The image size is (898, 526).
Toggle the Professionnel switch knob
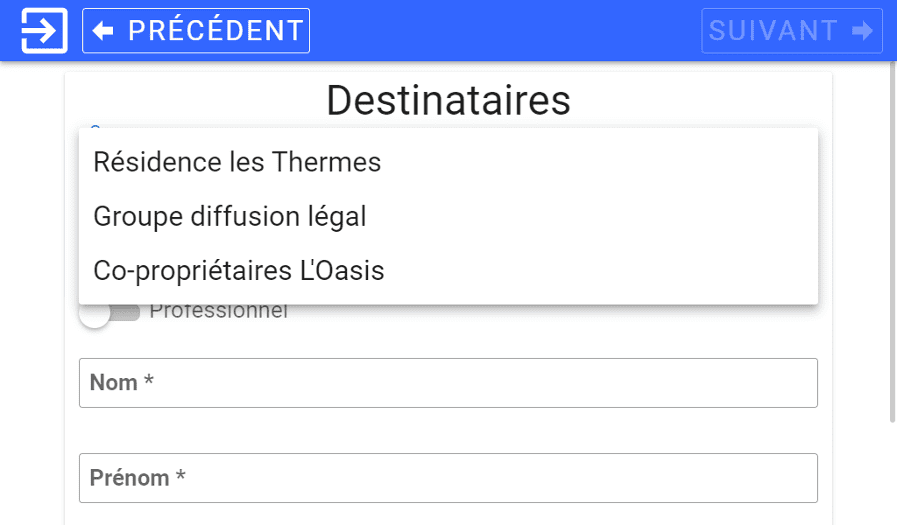coord(94,313)
